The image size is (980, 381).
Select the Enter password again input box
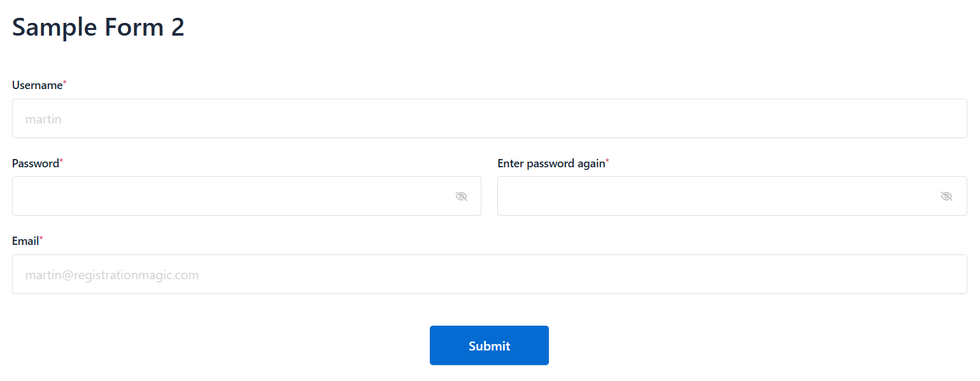click(x=713, y=196)
